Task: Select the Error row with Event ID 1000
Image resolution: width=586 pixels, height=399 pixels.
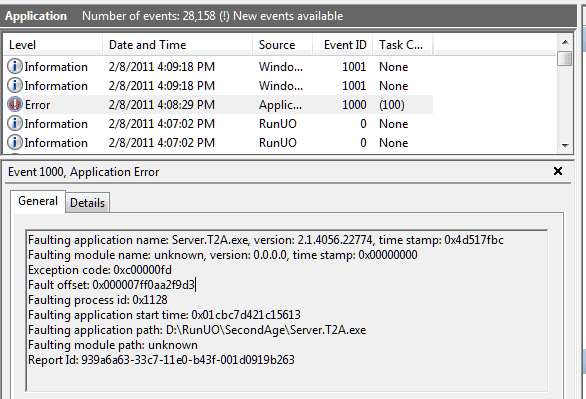Action: 218,105
